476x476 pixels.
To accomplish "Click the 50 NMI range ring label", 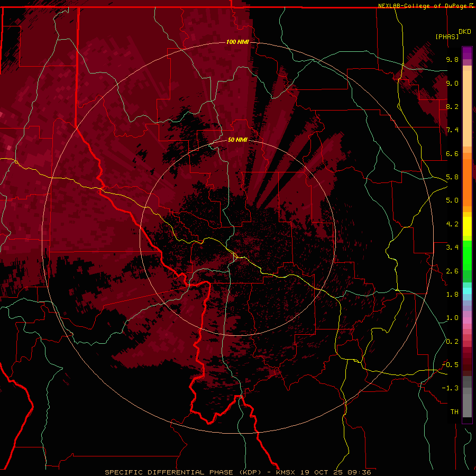I will 237,140.
